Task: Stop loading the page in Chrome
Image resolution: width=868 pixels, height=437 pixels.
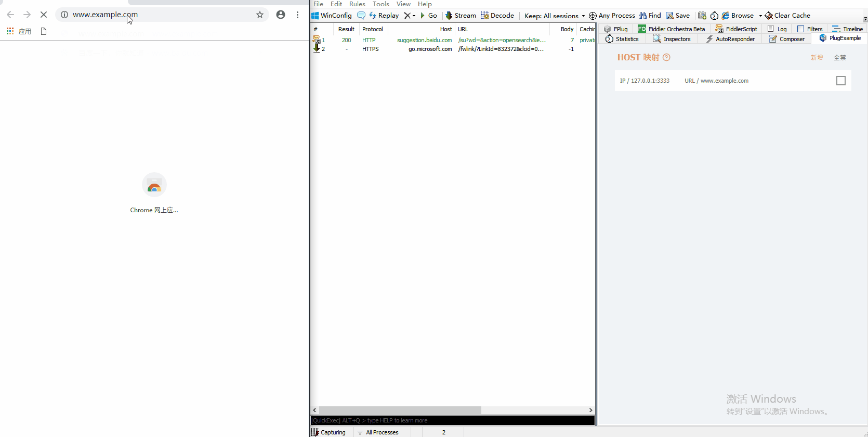Action: pos(44,15)
